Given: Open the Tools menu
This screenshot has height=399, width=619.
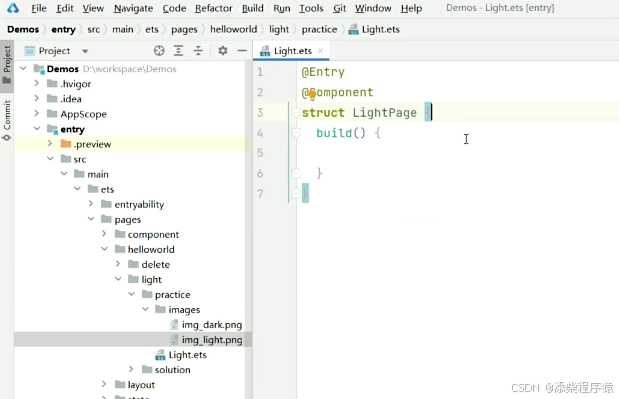Looking at the screenshot, I should click(x=311, y=8).
